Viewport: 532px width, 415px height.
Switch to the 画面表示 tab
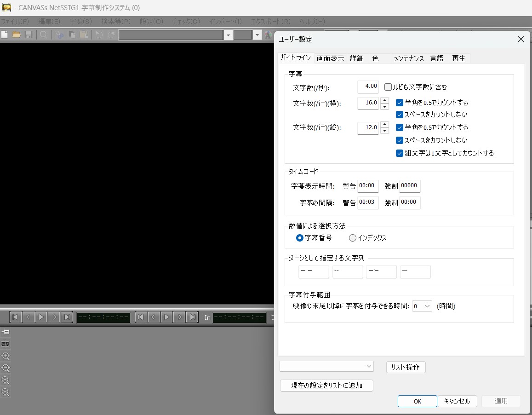point(330,58)
